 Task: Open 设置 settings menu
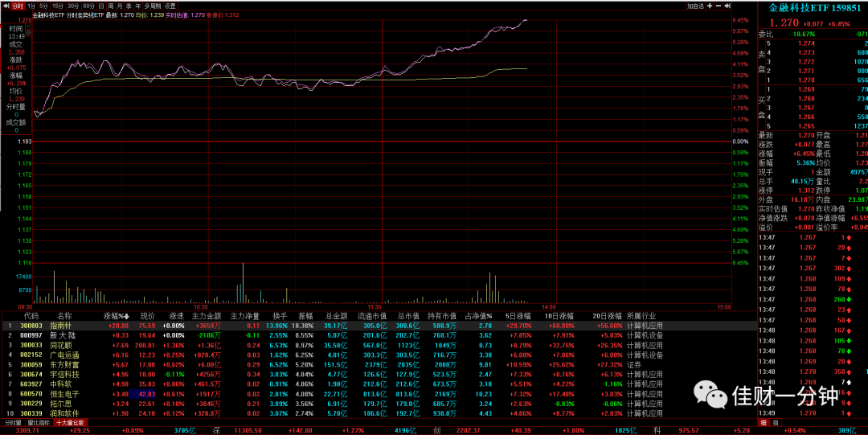coord(170,6)
